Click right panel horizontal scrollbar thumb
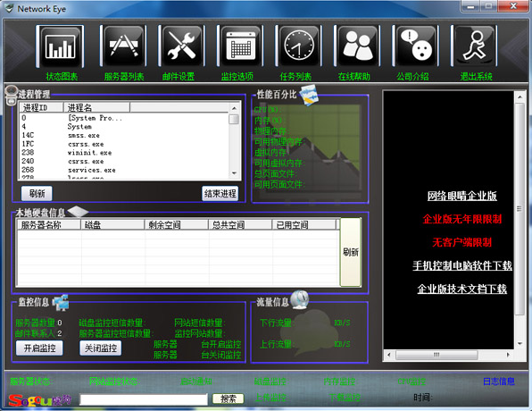 [x=436, y=355]
